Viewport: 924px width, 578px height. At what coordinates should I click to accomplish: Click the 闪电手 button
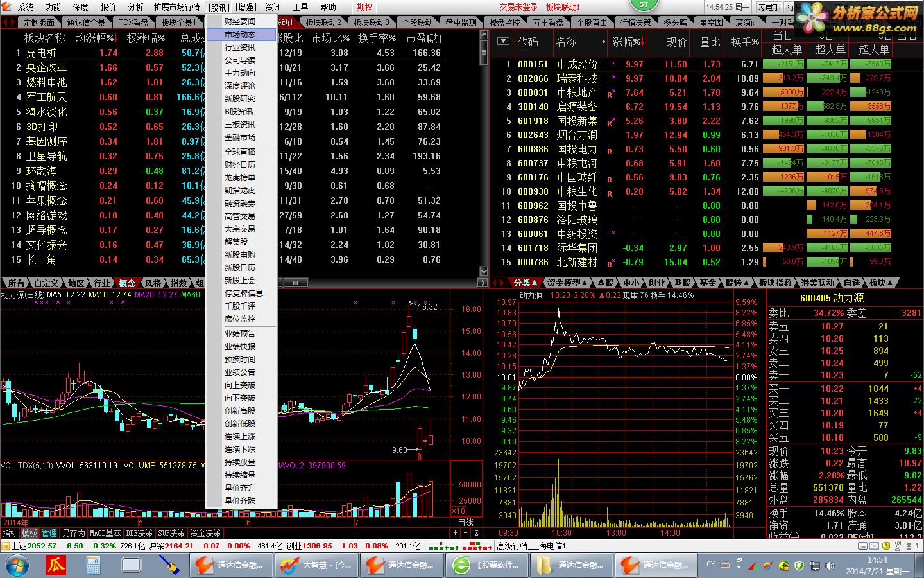[x=769, y=7]
